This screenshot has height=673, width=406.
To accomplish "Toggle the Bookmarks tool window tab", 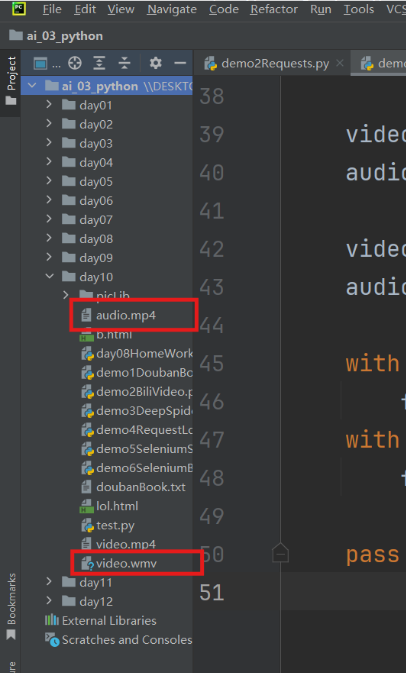I will (11, 607).
